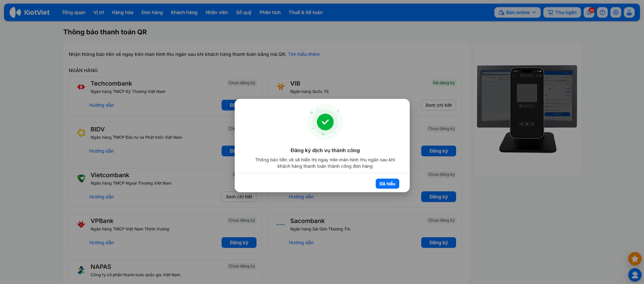Follow the Tìm hiểu thêm link
This screenshot has width=644, height=284.
304,54
